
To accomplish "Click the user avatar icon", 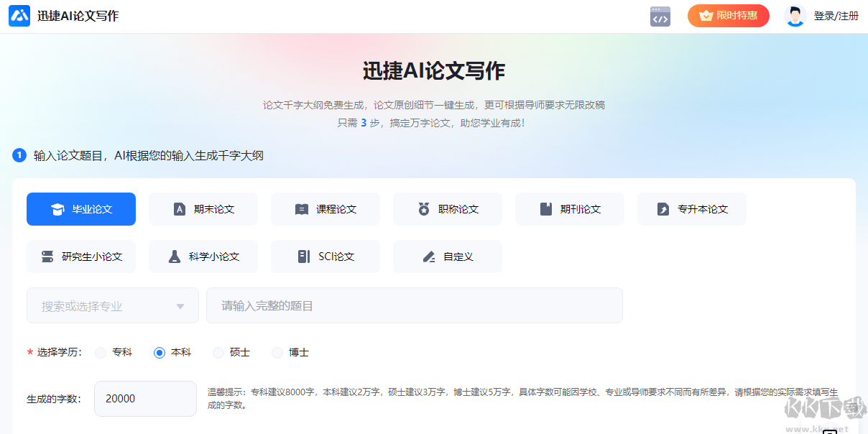I will 795,16.
